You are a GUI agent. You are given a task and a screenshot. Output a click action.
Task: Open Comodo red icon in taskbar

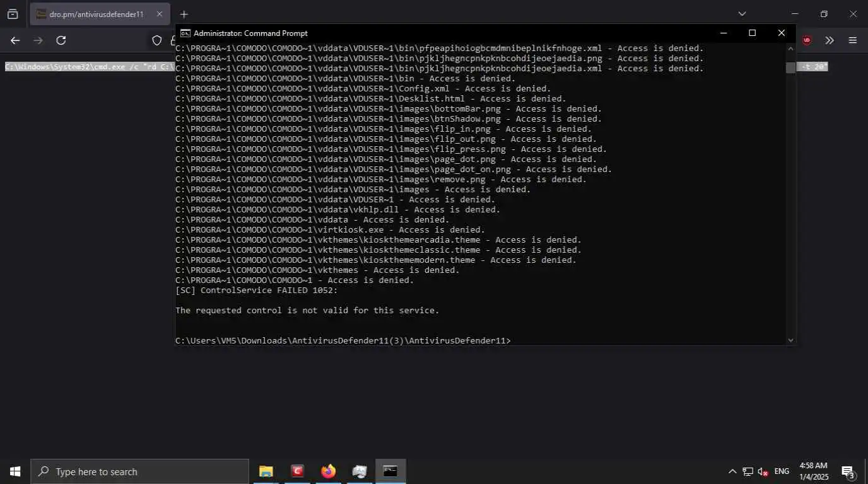coord(297,471)
